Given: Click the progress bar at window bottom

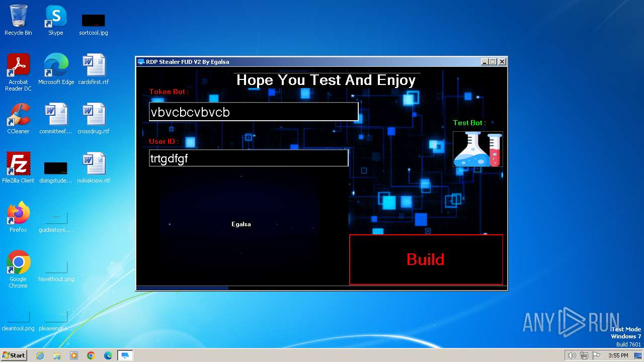Looking at the screenshot, I should coord(321,288).
